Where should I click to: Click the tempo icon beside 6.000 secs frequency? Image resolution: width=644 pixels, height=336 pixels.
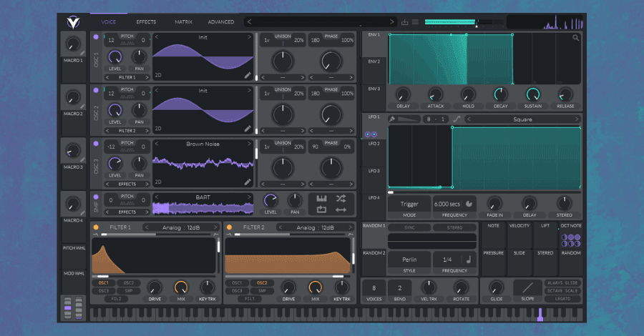click(x=469, y=204)
